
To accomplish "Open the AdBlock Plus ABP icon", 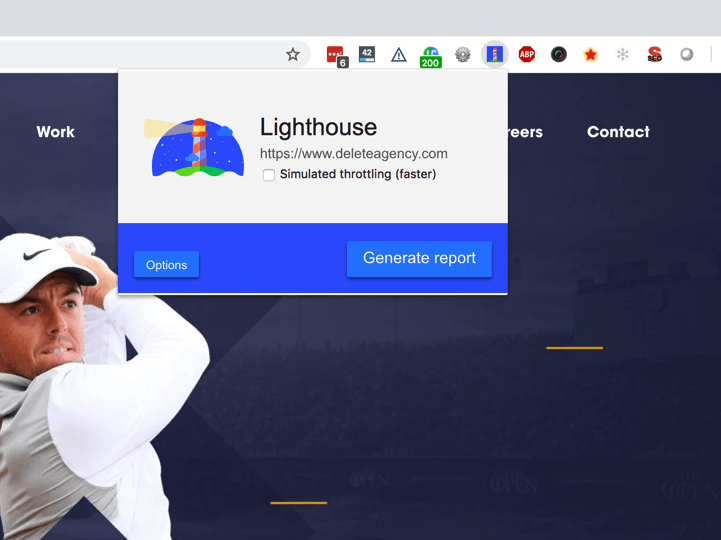I will [x=526, y=54].
